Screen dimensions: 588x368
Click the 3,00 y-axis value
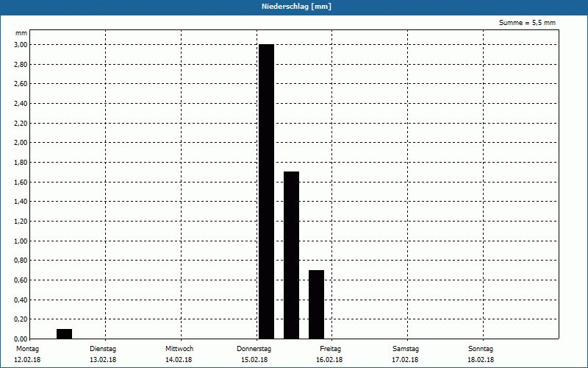coord(21,45)
